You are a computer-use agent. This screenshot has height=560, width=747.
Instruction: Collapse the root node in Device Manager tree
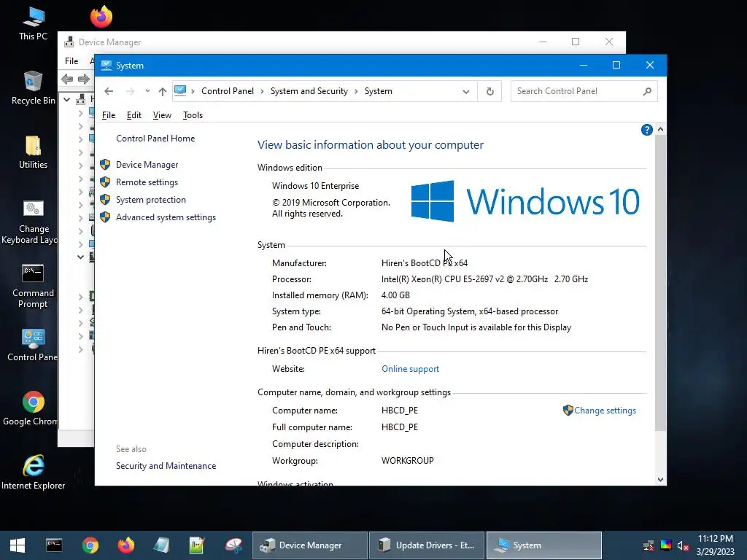point(66,99)
